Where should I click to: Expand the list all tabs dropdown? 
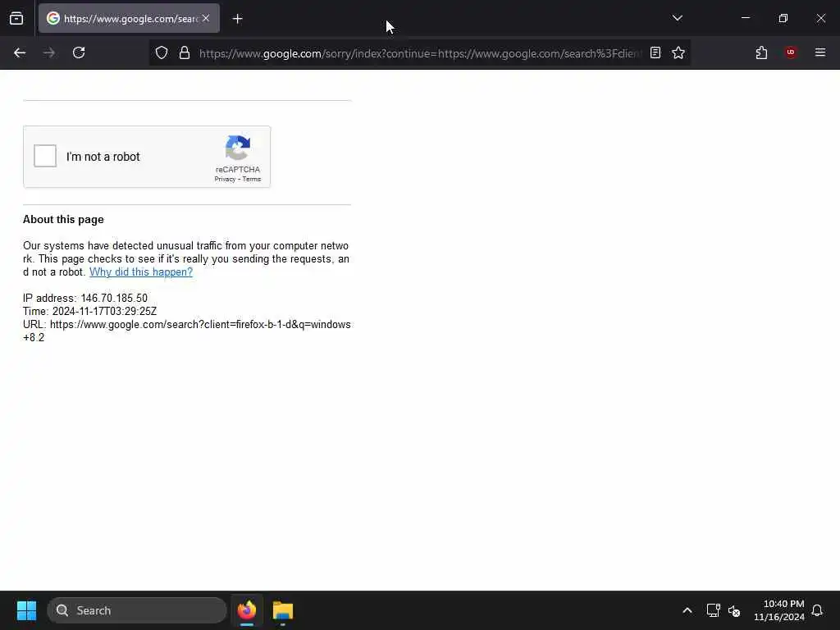(x=677, y=18)
